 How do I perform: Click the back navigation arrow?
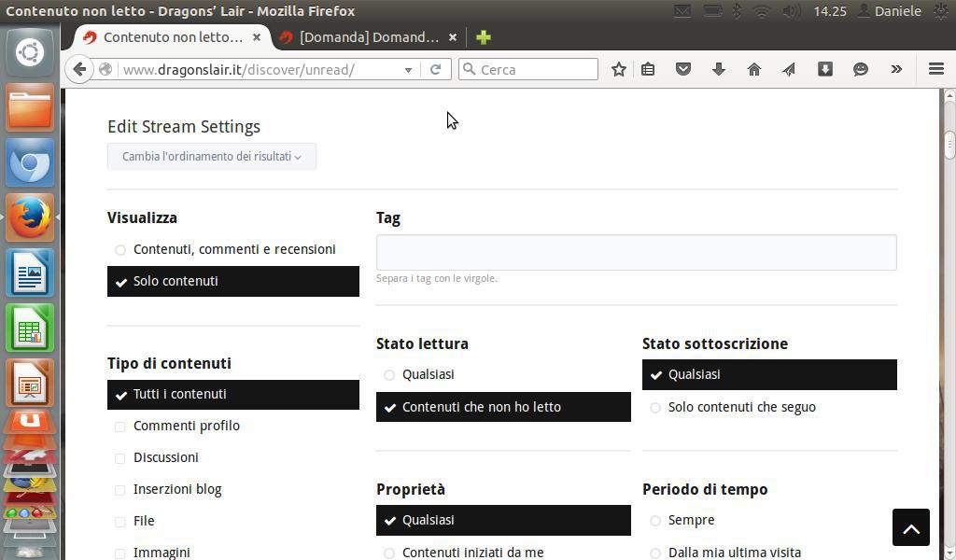79,69
